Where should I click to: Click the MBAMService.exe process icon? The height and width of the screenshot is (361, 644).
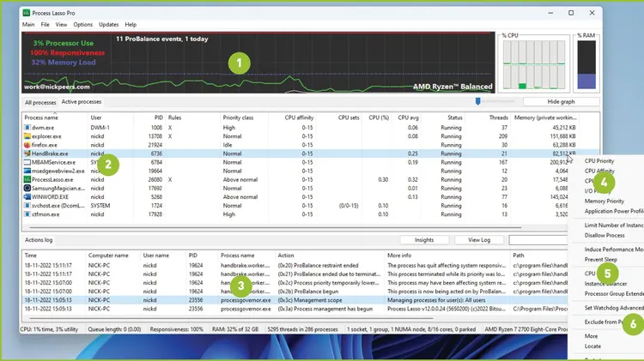[x=27, y=162]
